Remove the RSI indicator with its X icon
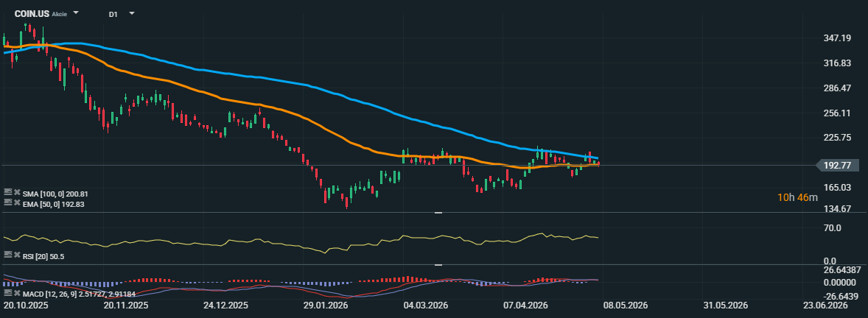 coord(17,255)
